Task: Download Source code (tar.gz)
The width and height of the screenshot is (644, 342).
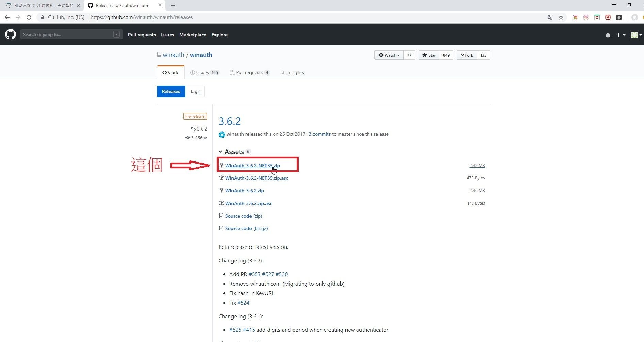Action: point(246,228)
